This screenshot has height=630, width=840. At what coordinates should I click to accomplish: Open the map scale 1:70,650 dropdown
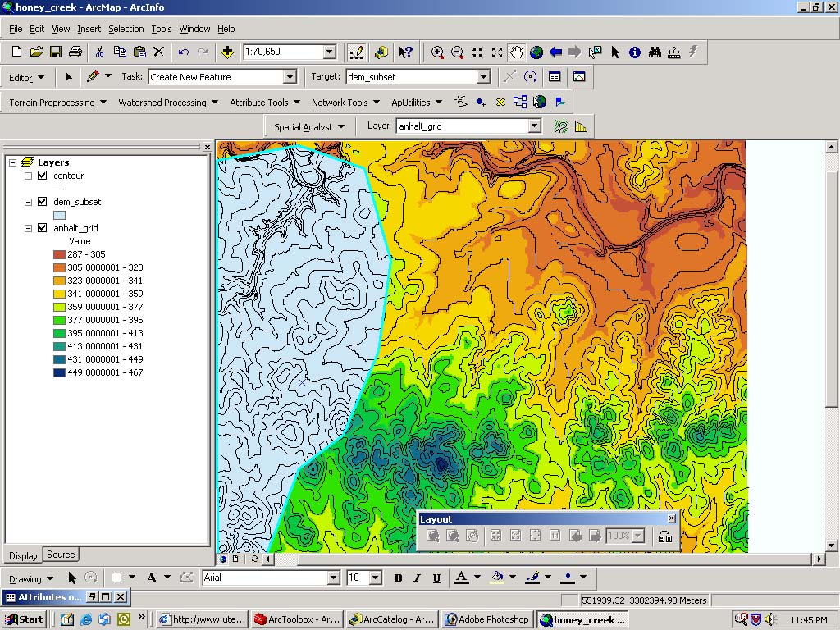(x=330, y=52)
